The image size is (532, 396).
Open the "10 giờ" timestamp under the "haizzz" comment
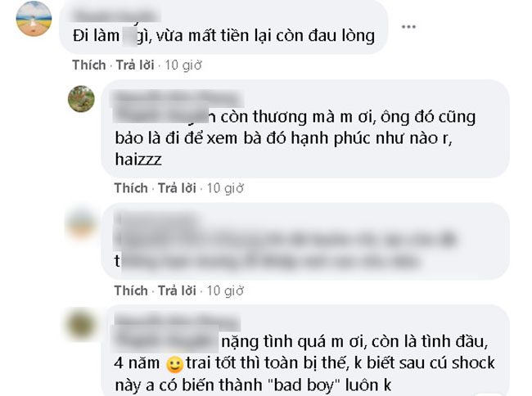click(225, 188)
